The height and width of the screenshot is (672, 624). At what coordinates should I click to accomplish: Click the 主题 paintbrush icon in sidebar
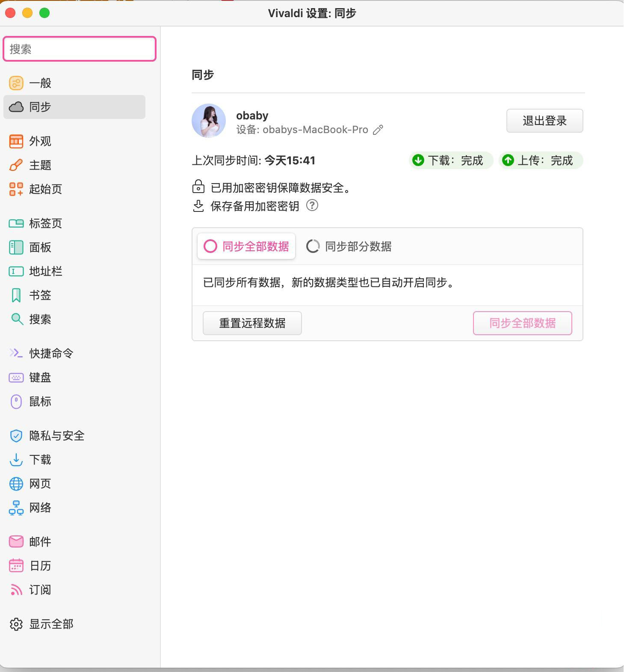[x=16, y=165]
